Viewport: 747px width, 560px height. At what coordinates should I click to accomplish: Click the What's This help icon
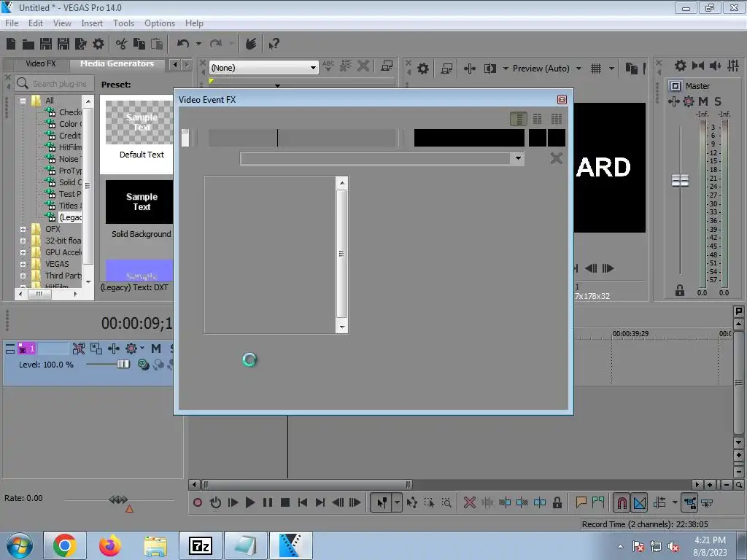274,44
